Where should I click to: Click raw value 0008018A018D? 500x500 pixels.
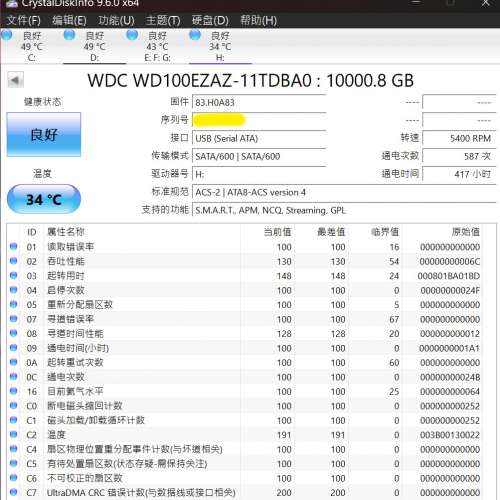(x=449, y=276)
